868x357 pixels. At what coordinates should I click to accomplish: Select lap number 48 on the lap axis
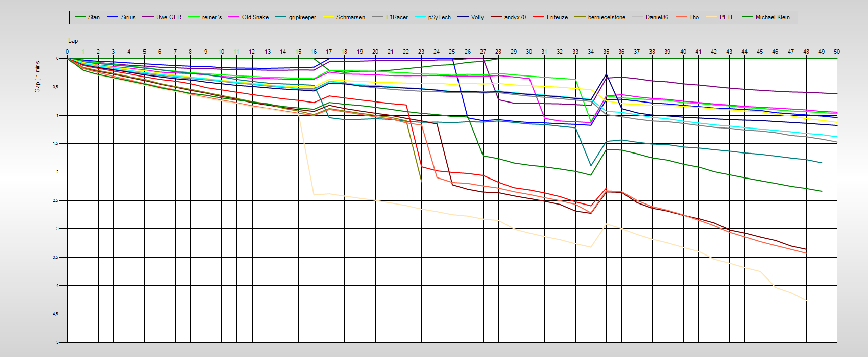pos(806,52)
